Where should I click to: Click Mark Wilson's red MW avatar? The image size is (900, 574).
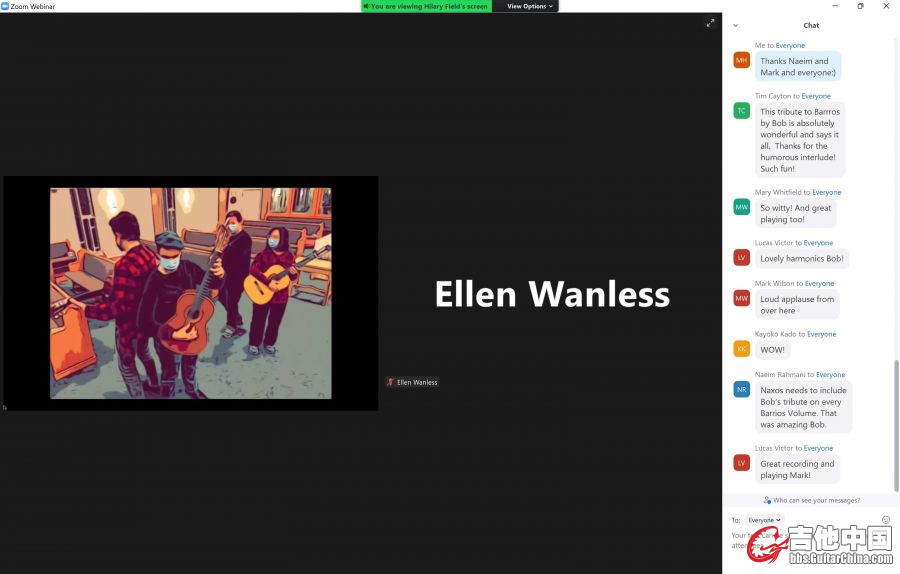click(742, 298)
